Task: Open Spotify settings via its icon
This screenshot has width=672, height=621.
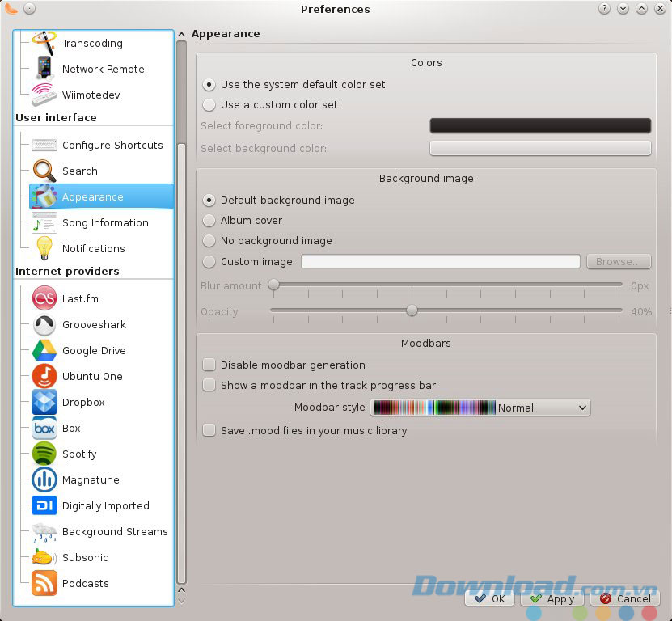Action: (x=44, y=454)
